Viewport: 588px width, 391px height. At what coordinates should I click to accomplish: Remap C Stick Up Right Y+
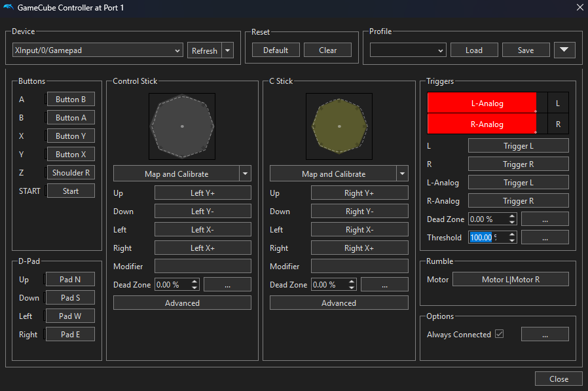point(359,193)
